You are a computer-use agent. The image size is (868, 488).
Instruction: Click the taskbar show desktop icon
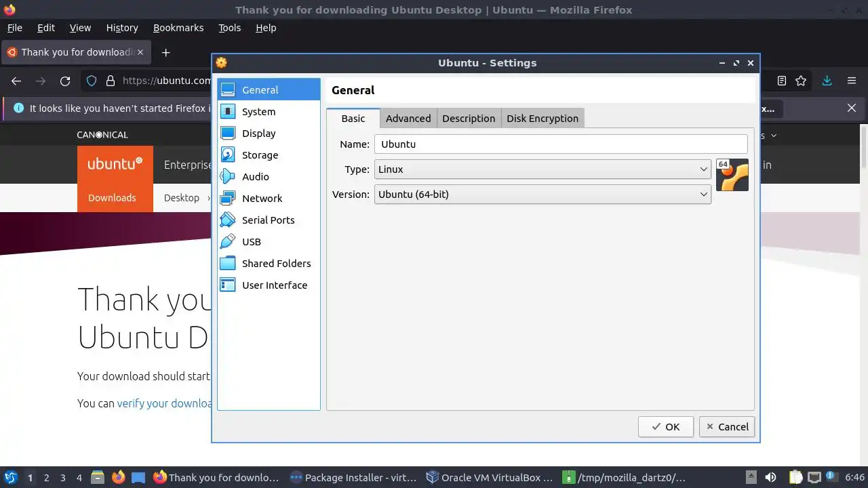(138, 477)
